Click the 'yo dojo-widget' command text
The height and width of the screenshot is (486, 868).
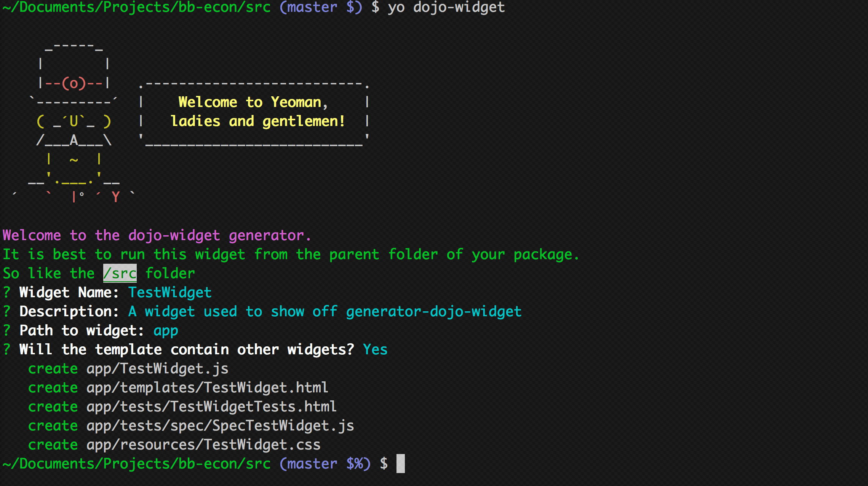coord(446,7)
